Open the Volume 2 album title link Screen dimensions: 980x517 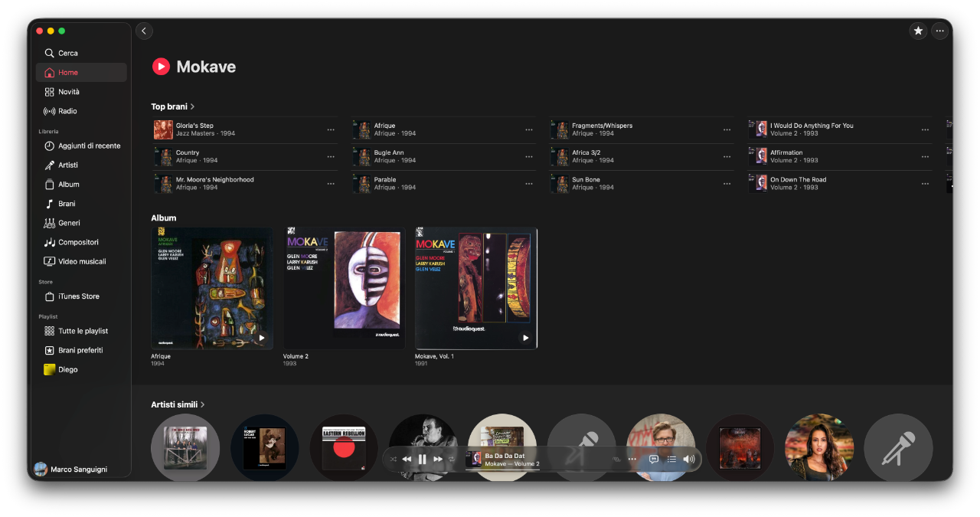pos(296,356)
